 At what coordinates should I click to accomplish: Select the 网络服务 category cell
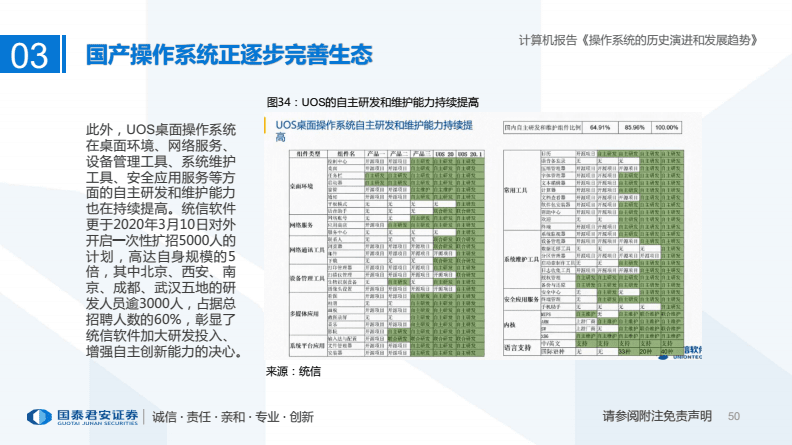point(308,225)
